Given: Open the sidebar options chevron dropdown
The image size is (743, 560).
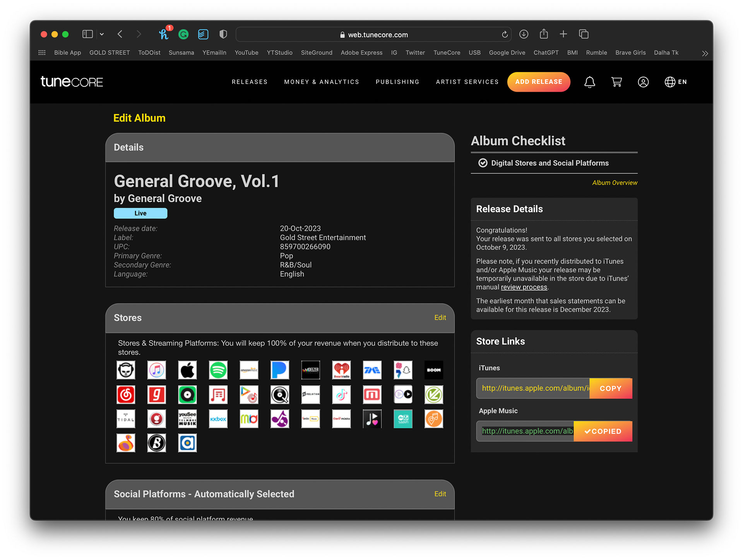Looking at the screenshot, I should pyautogui.click(x=102, y=34).
